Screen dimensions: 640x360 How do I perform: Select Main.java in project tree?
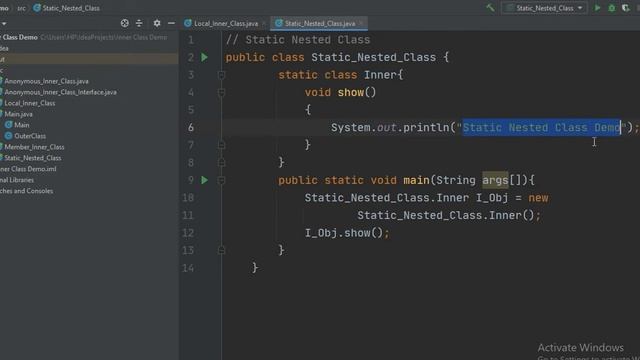click(18, 114)
